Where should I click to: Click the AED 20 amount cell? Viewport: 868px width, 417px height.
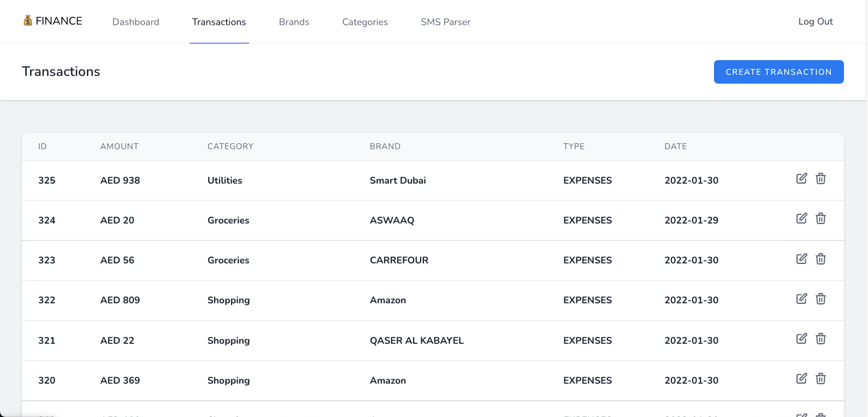coord(117,220)
